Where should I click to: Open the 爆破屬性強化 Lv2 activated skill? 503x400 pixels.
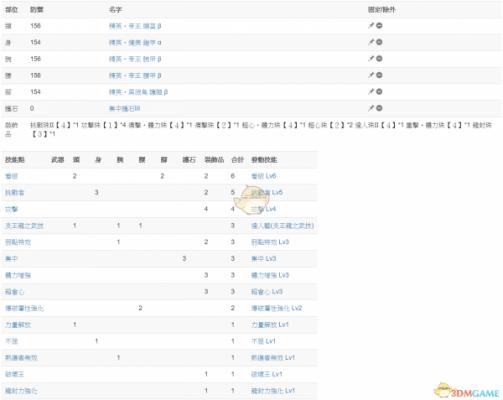[276, 308]
